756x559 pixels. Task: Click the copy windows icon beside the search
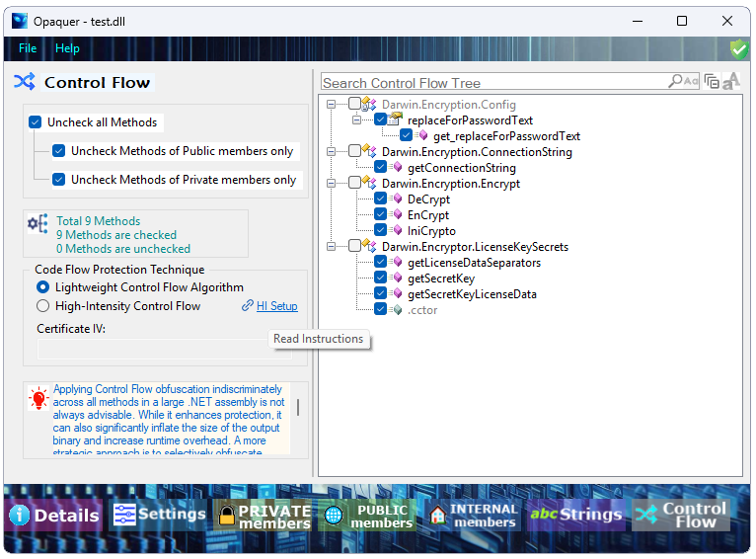click(712, 82)
